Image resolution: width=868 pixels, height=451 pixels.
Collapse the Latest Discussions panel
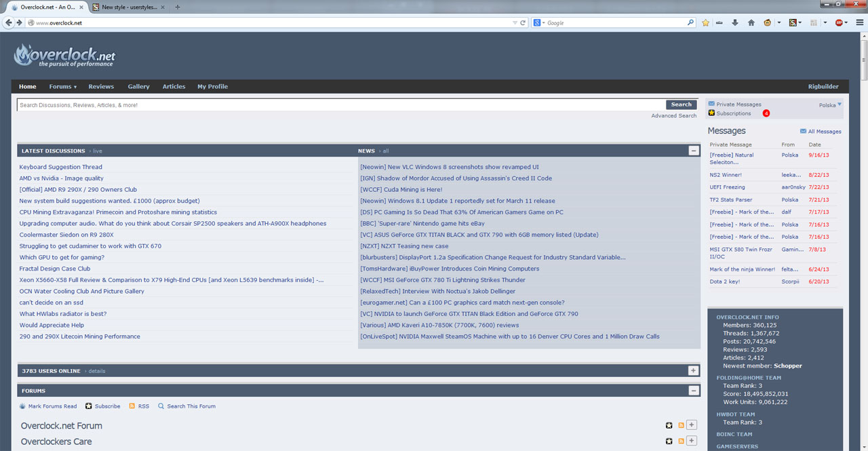coord(693,151)
